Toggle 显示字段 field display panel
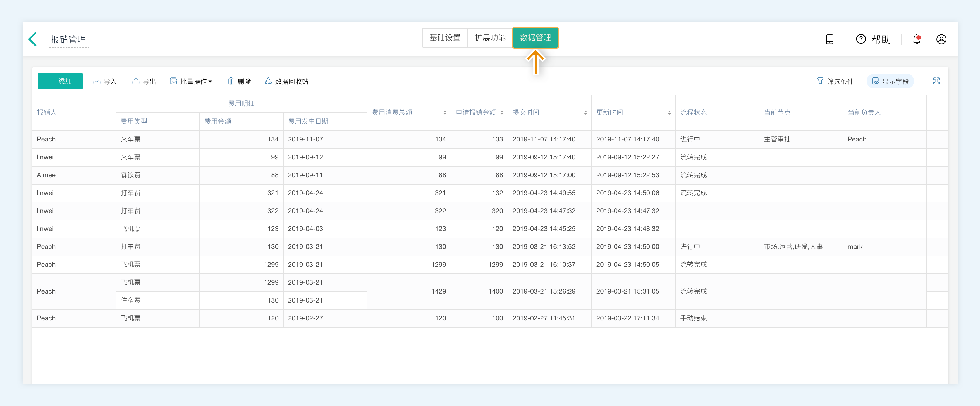This screenshot has width=980, height=406. tap(890, 81)
